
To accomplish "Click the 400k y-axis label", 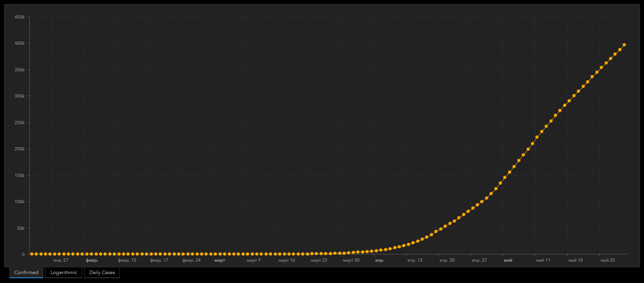I will tap(20, 43).
